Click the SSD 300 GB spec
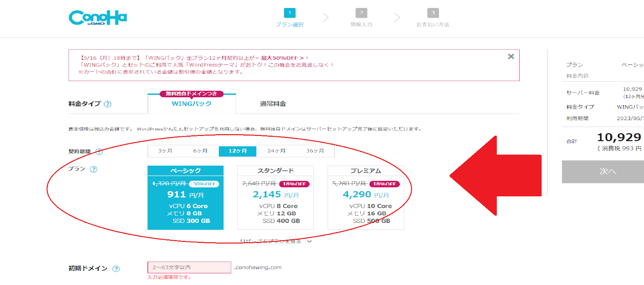This screenshot has width=644, height=285. tap(191, 221)
